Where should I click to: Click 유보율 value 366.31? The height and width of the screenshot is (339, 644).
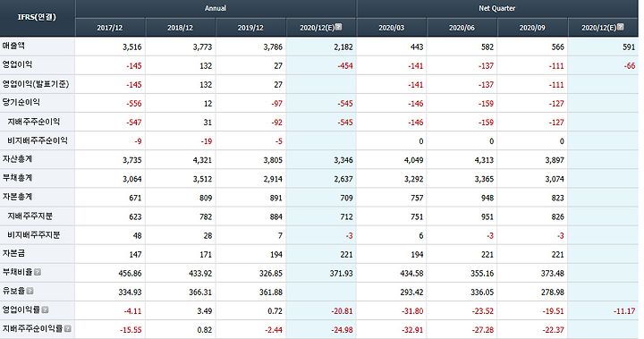tap(200, 292)
